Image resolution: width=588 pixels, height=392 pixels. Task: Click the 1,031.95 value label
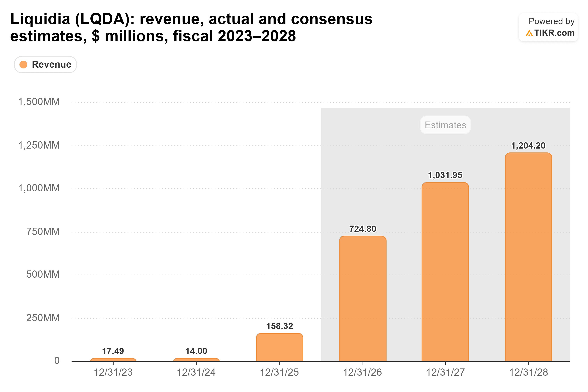[445, 175]
